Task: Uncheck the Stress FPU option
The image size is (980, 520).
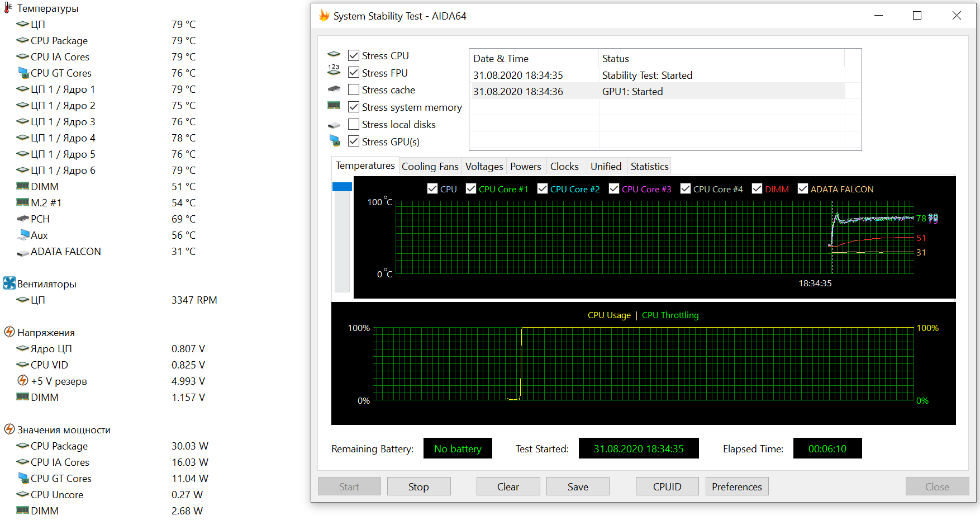Action: [354, 73]
